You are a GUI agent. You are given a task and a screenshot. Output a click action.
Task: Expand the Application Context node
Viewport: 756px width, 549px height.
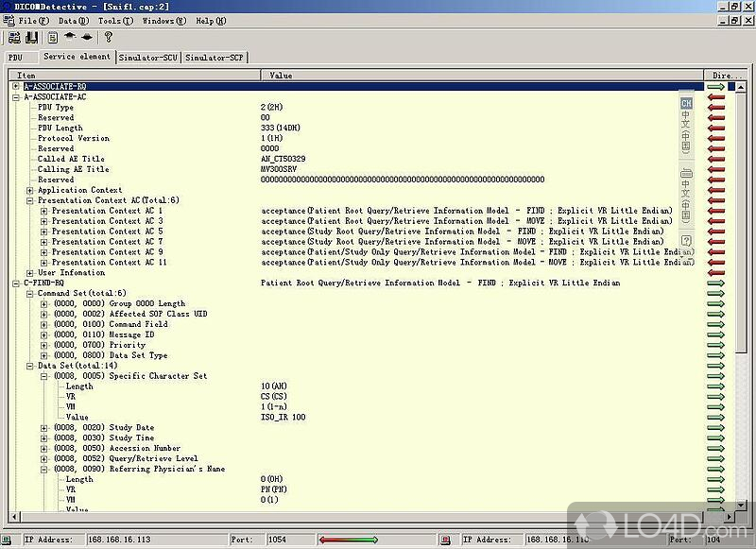30,190
